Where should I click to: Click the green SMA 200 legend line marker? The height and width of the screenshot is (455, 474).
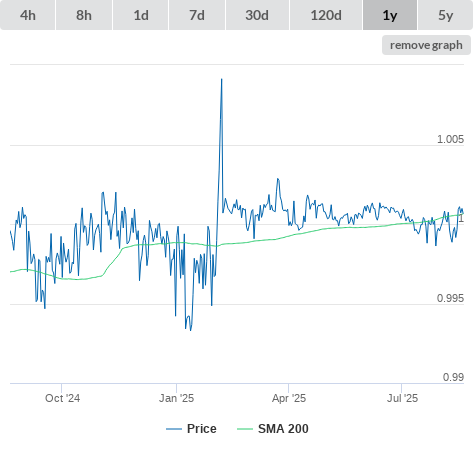point(245,429)
